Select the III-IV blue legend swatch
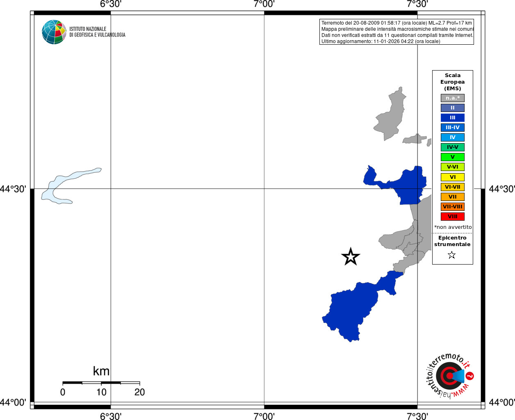 tap(453, 128)
